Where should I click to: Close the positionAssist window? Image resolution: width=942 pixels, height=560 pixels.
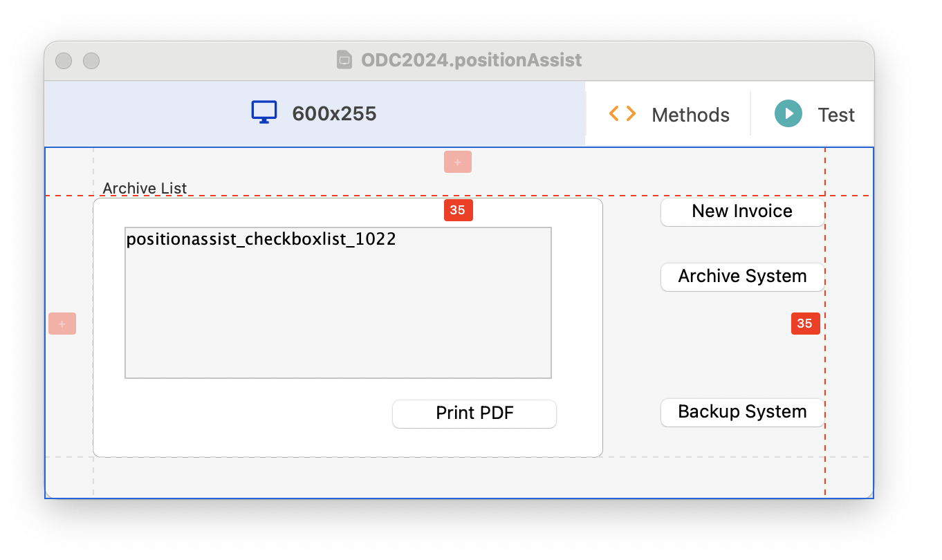pyautogui.click(x=64, y=61)
